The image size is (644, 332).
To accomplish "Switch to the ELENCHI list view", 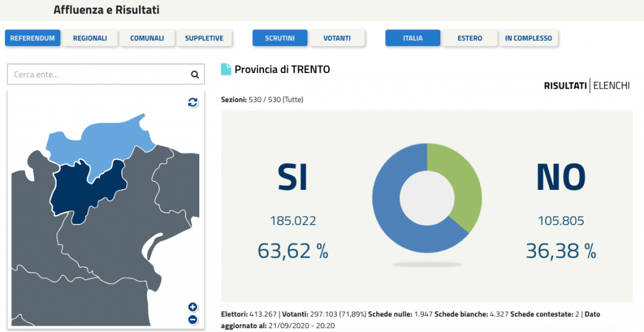I will tap(611, 86).
